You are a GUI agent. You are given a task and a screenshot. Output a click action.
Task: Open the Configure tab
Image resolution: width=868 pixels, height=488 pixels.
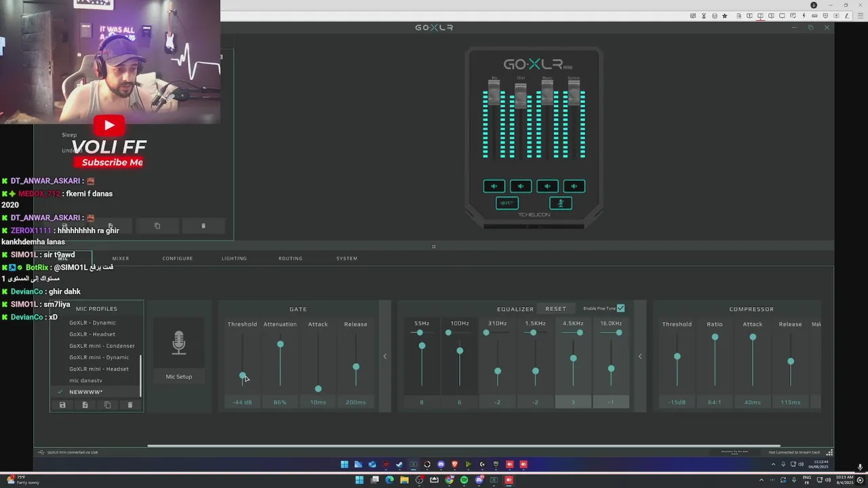[178, 258]
